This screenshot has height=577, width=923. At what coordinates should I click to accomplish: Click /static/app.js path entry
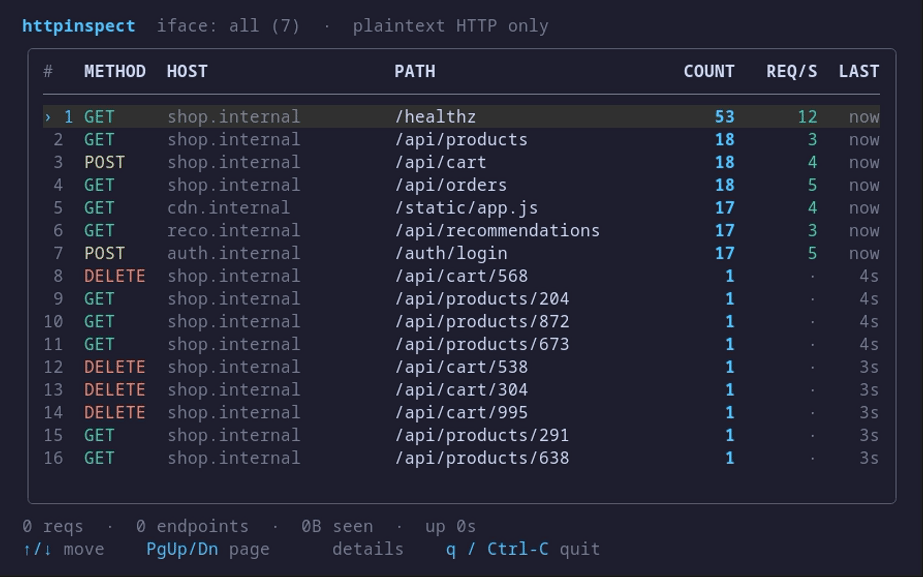click(x=466, y=208)
